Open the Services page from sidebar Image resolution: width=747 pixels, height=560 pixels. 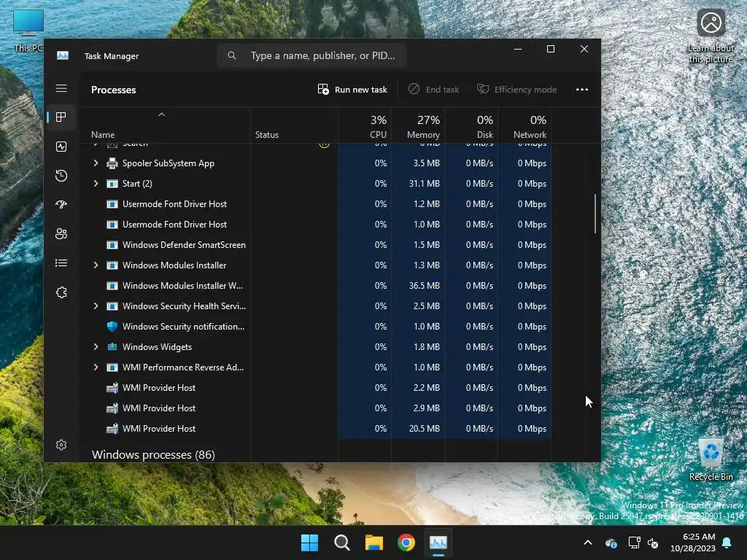[x=61, y=292]
